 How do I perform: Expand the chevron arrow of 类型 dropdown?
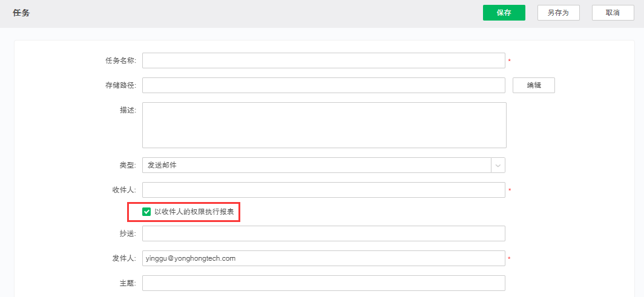pyautogui.click(x=498, y=165)
